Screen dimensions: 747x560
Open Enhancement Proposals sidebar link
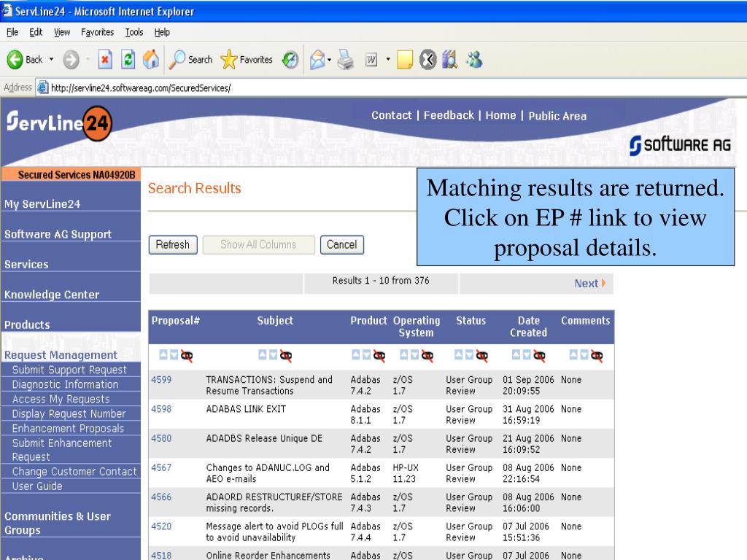click(68, 428)
